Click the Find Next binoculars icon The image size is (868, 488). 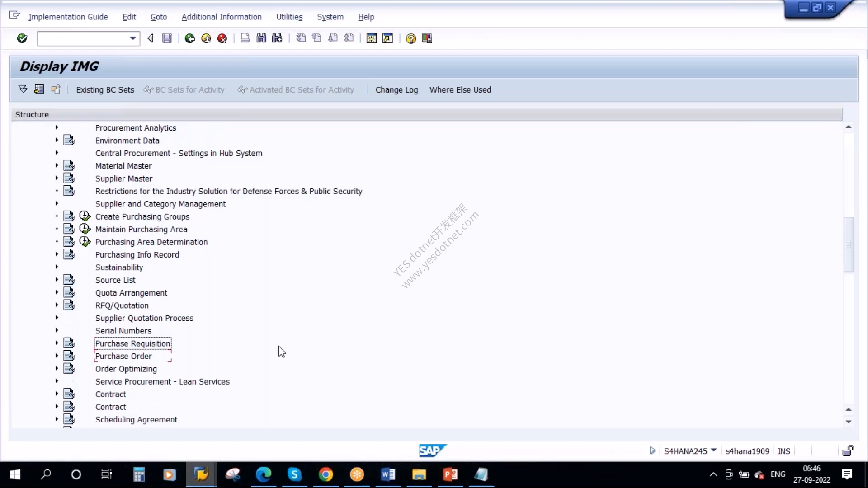[x=277, y=38]
